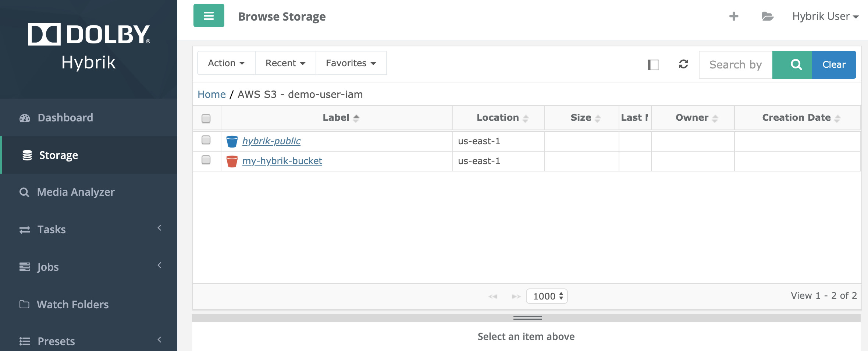Click the plus add icon in header
This screenshot has width=868, height=351.
click(734, 16)
